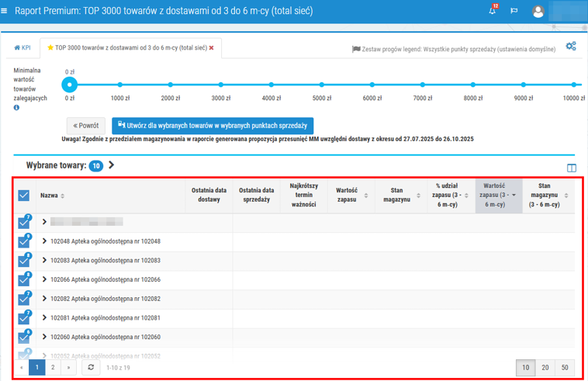Click the refresh table icon in pagination
The height and width of the screenshot is (381, 588).
91,367
